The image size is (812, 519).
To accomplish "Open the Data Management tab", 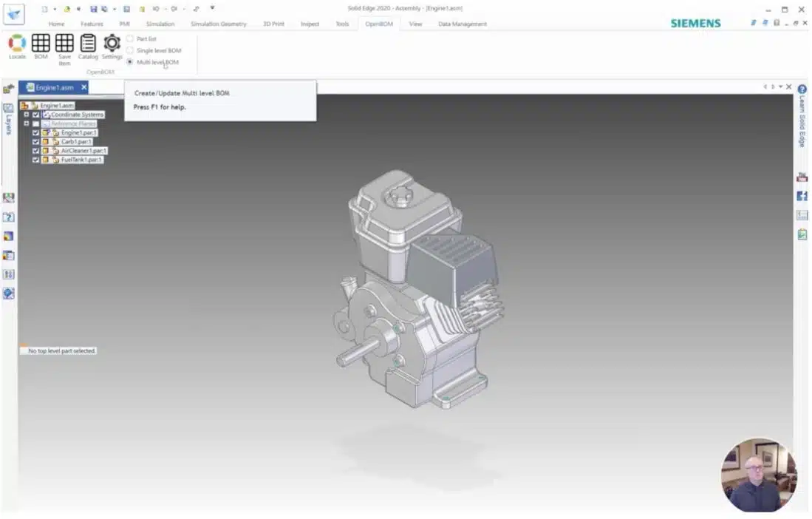I will click(x=463, y=24).
